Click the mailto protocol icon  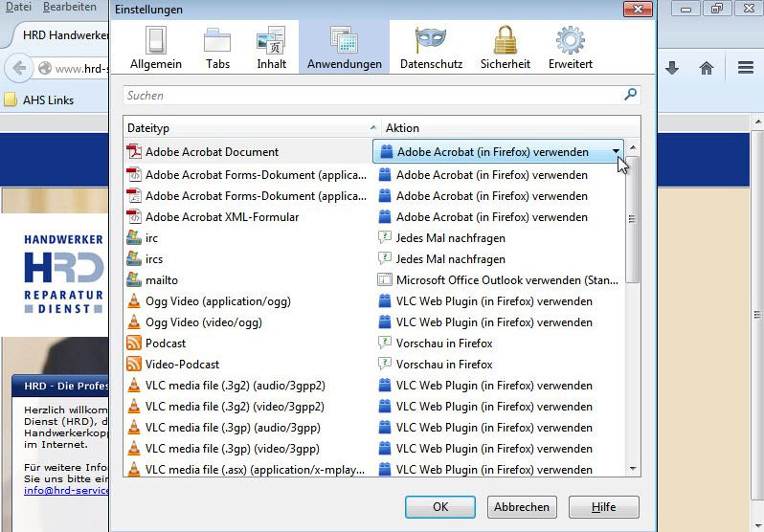click(133, 279)
